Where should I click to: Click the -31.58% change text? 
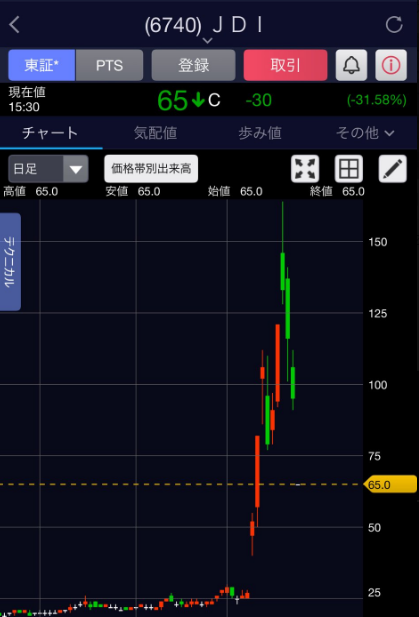click(377, 100)
